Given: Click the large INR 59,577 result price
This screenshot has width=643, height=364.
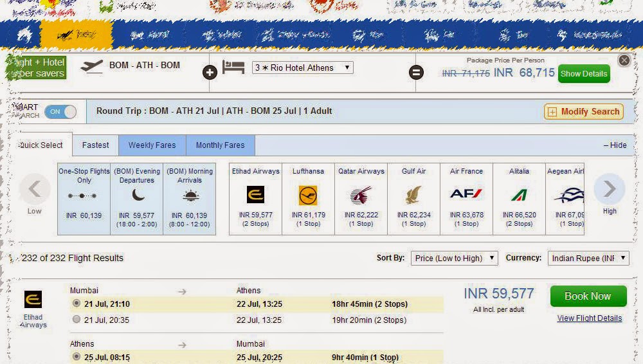Looking at the screenshot, I should 499,294.
